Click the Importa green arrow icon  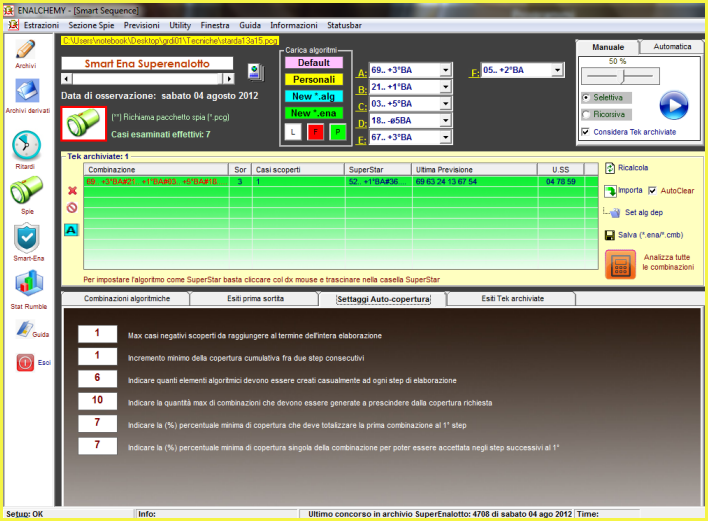pyautogui.click(x=610, y=191)
